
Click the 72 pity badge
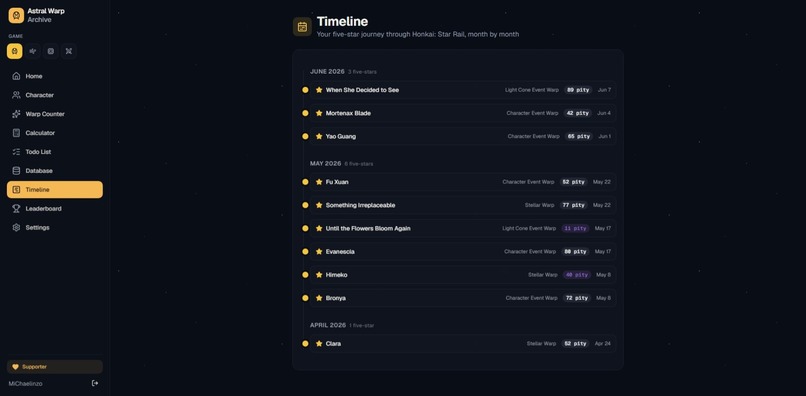[577, 298]
